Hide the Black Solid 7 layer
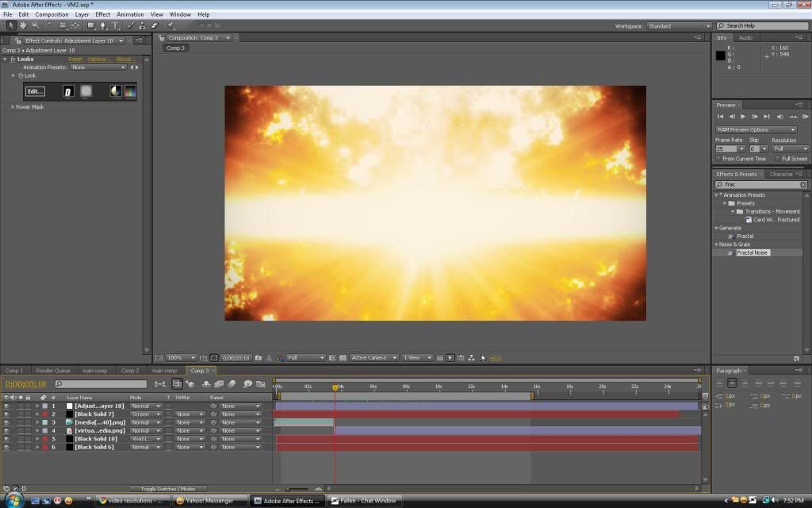Viewport: 812px width, 508px height. 6,414
